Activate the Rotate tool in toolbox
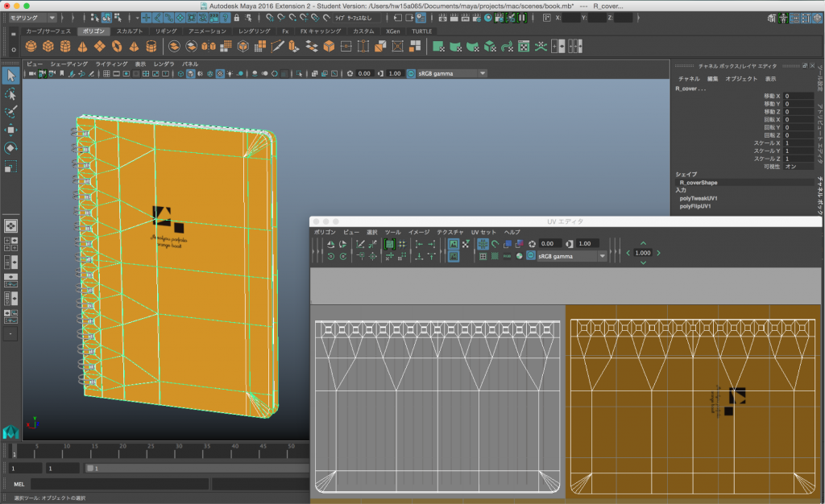This screenshot has width=825, height=504. pos(10,147)
